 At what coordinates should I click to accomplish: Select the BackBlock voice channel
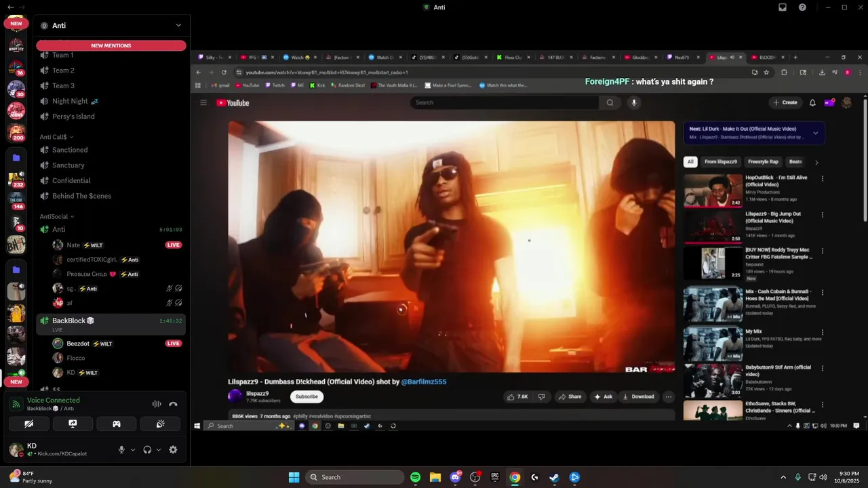(x=111, y=324)
